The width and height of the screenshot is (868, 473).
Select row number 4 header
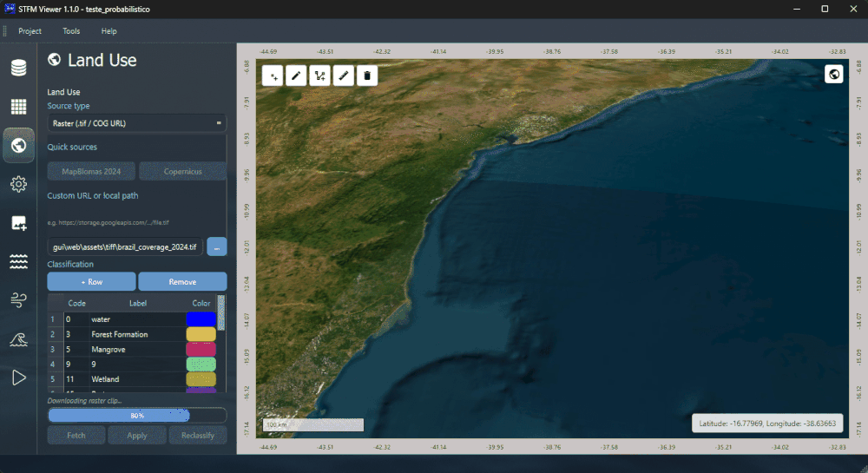tap(56, 364)
